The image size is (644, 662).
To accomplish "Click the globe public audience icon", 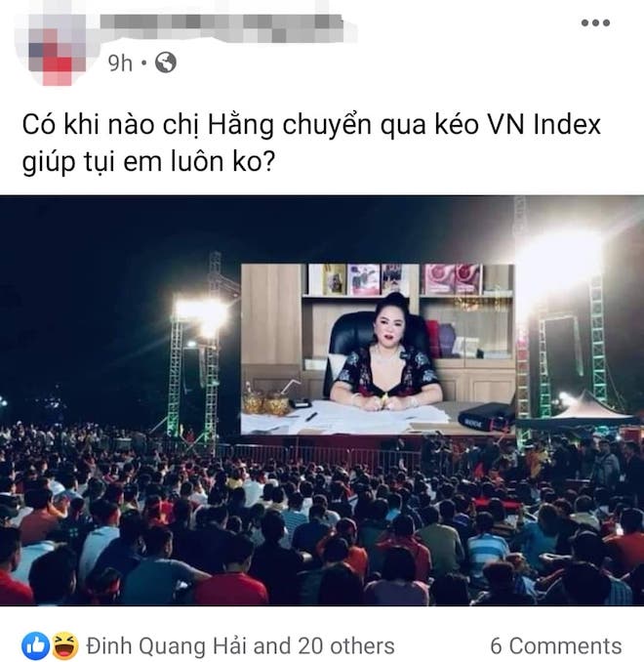I will pyautogui.click(x=166, y=62).
